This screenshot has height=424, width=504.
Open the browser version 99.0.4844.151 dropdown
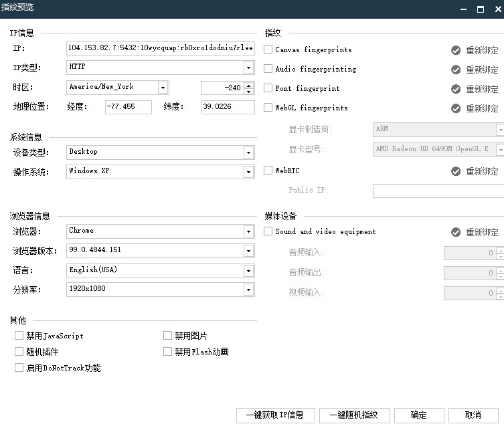tap(248, 251)
